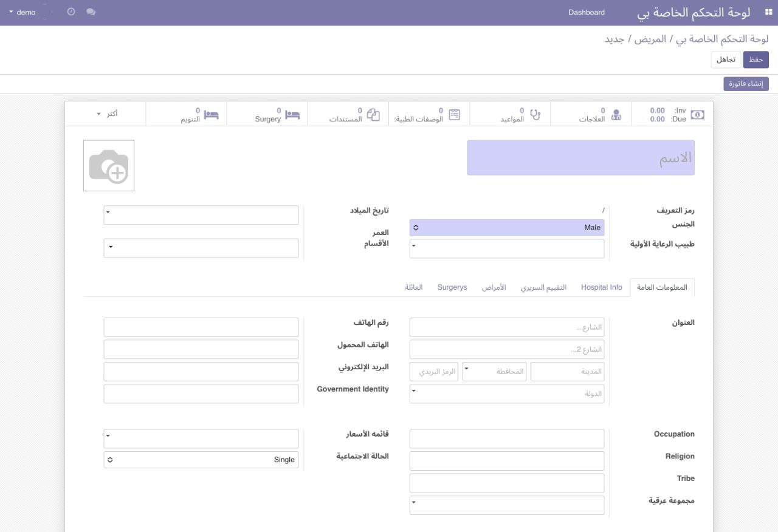
Task: Click the apps grid icon in header
Action: tap(760, 12)
